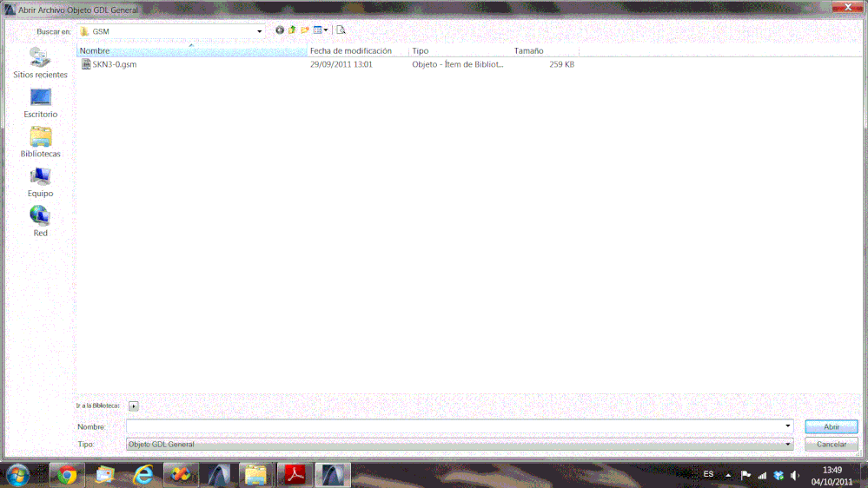Screen dimensions: 868x488
Task: Create a new folder
Action: 305,30
